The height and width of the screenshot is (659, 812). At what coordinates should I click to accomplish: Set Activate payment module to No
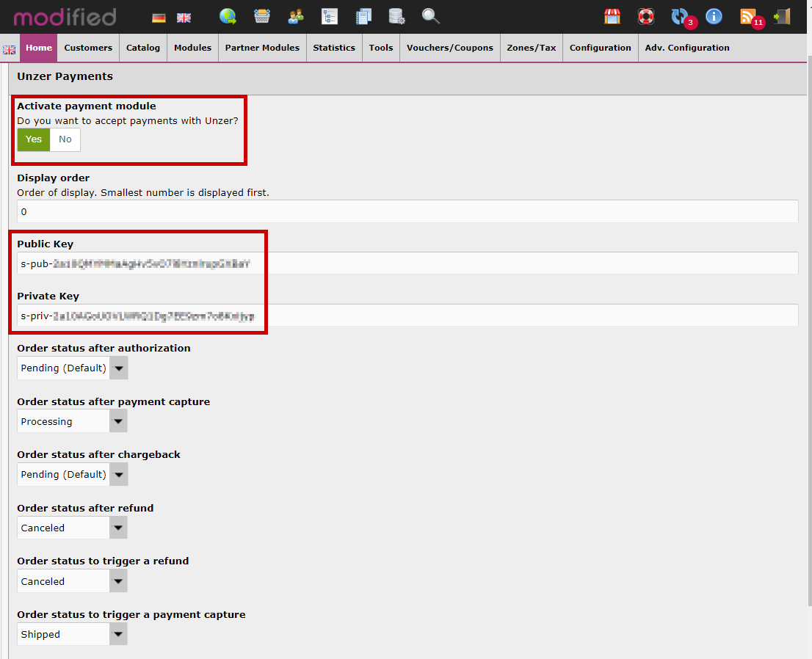pos(65,139)
